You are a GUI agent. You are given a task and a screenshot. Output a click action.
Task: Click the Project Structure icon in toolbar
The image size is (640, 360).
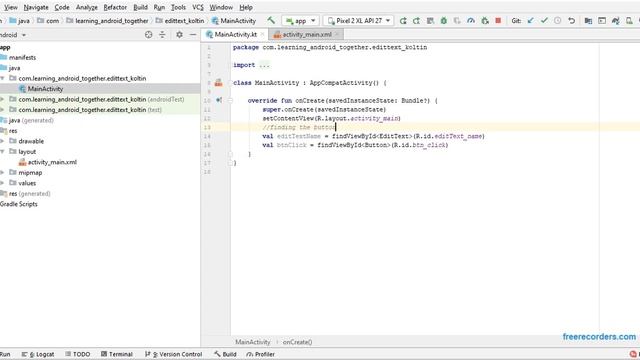pyautogui.click(x=588, y=20)
